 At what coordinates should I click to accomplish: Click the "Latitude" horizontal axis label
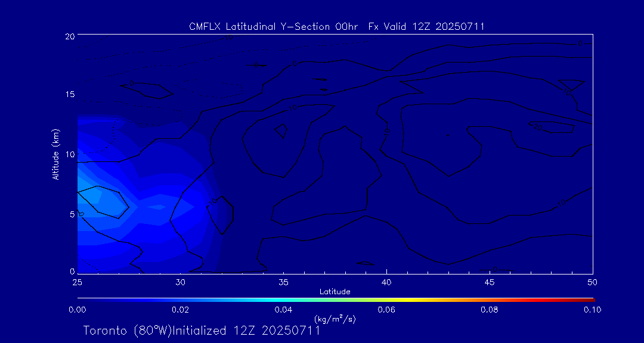click(335, 292)
